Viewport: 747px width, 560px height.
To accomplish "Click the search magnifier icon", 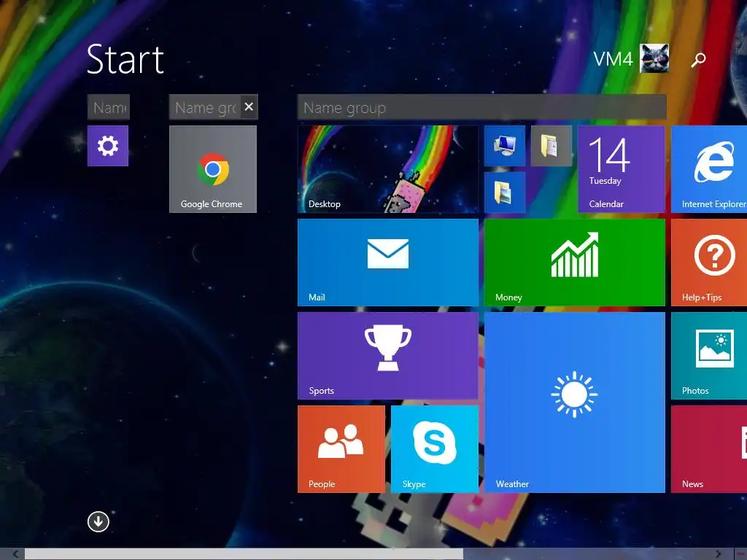I will [x=698, y=60].
